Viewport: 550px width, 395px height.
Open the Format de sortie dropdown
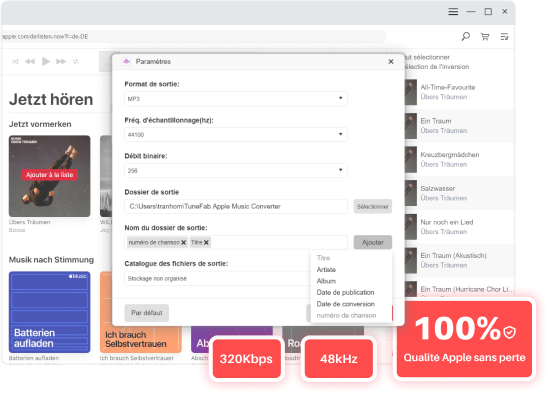click(236, 99)
